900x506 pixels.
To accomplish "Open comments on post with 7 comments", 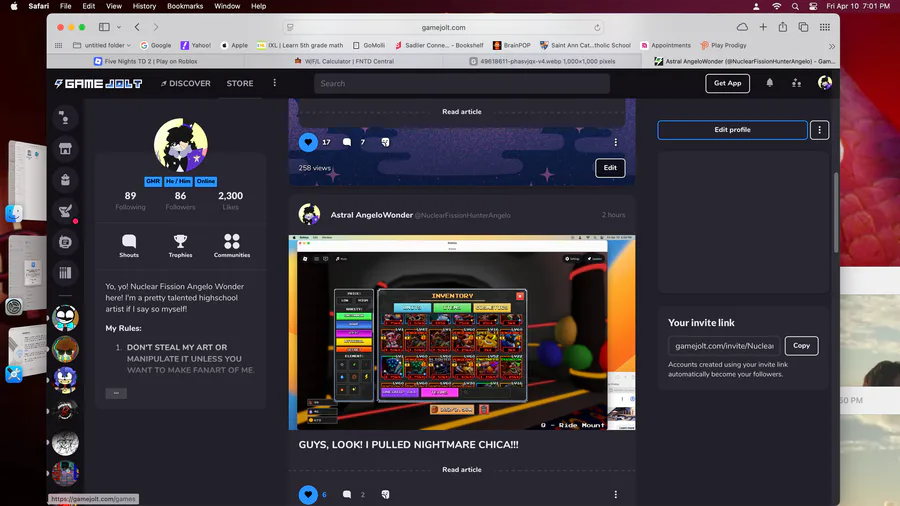I will tap(347, 142).
